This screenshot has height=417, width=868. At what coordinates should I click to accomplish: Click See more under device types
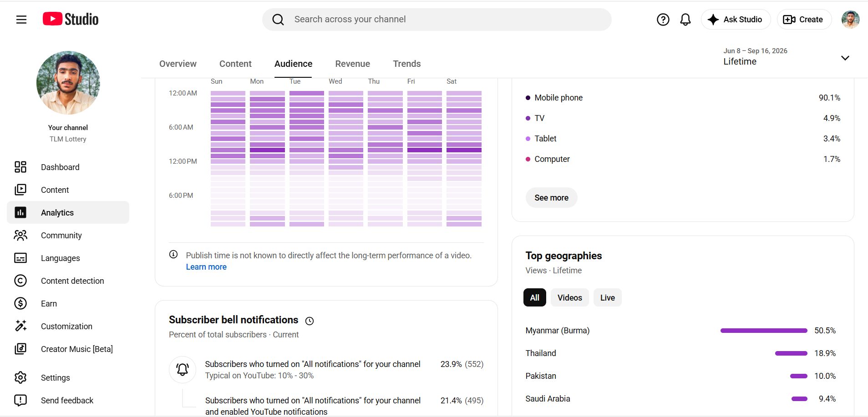tap(551, 198)
